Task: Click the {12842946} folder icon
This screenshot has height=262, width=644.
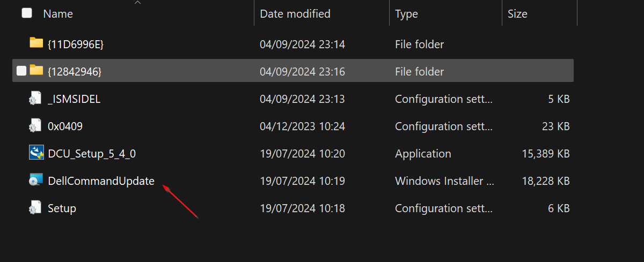Action: (x=36, y=70)
